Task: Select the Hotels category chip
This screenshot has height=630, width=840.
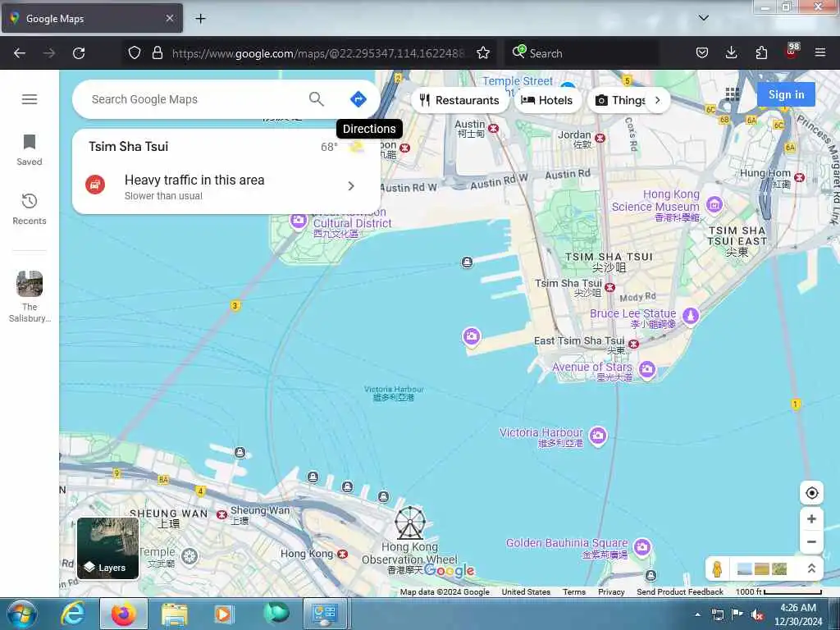Action: (x=547, y=100)
